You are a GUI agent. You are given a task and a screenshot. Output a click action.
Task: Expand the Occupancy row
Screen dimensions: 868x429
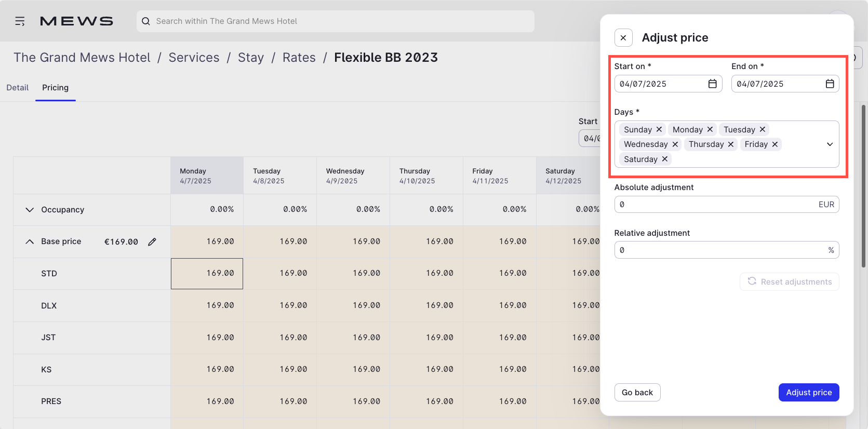click(30, 210)
